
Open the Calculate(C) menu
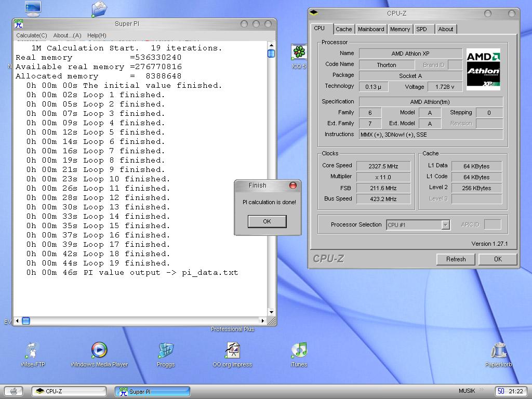tap(32, 35)
